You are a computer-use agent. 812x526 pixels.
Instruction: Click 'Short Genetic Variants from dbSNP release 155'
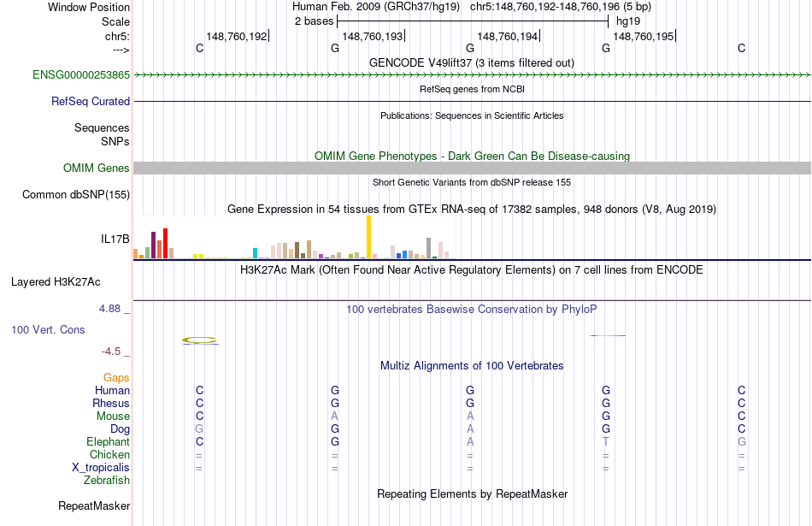[472, 182]
